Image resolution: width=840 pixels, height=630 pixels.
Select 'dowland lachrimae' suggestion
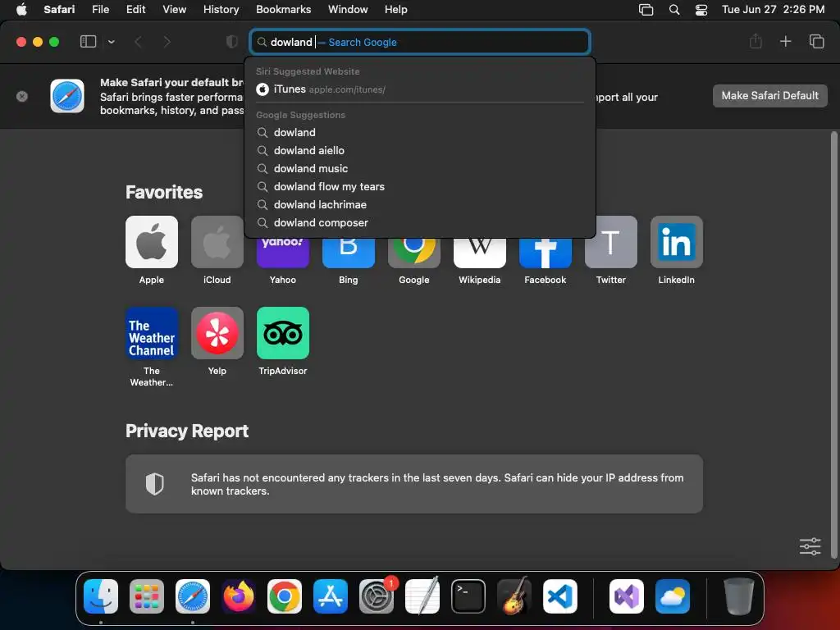(x=420, y=204)
